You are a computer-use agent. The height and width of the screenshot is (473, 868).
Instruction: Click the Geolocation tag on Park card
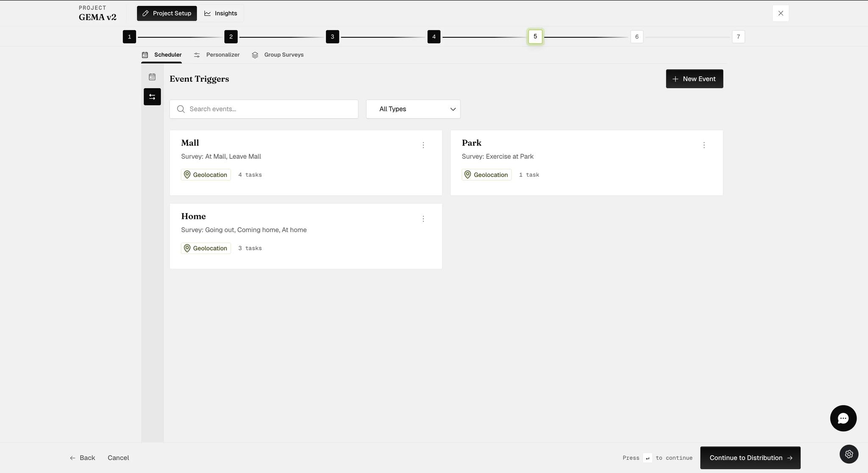click(487, 175)
